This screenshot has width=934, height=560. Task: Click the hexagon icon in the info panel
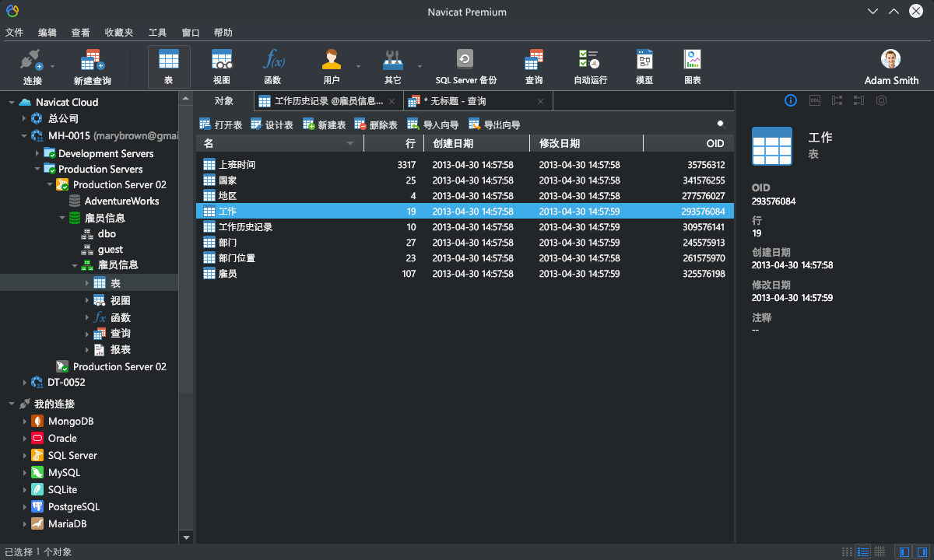pos(881,100)
